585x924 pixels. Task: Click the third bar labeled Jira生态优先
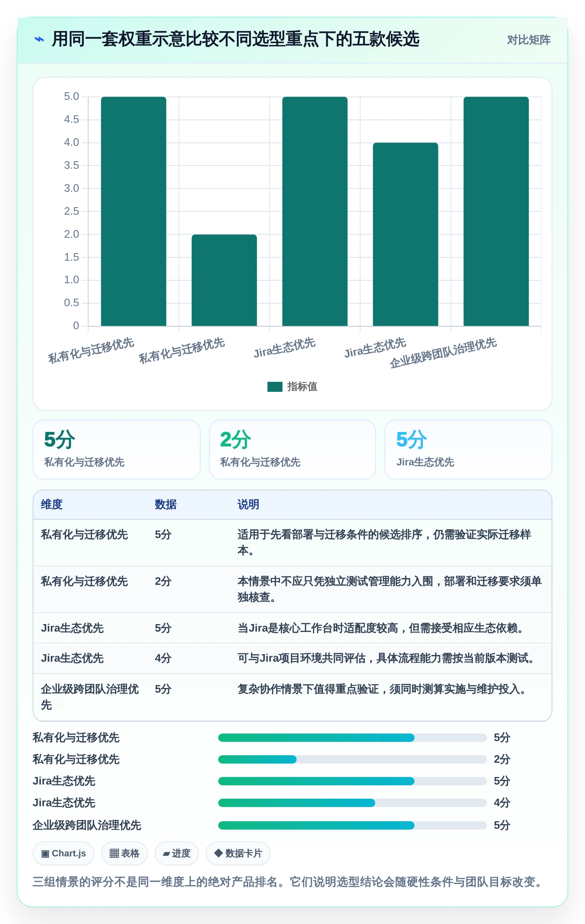[x=315, y=211]
